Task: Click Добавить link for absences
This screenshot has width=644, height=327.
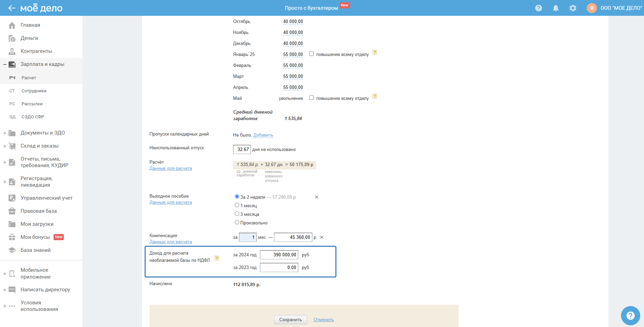Action: [x=263, y=135]
